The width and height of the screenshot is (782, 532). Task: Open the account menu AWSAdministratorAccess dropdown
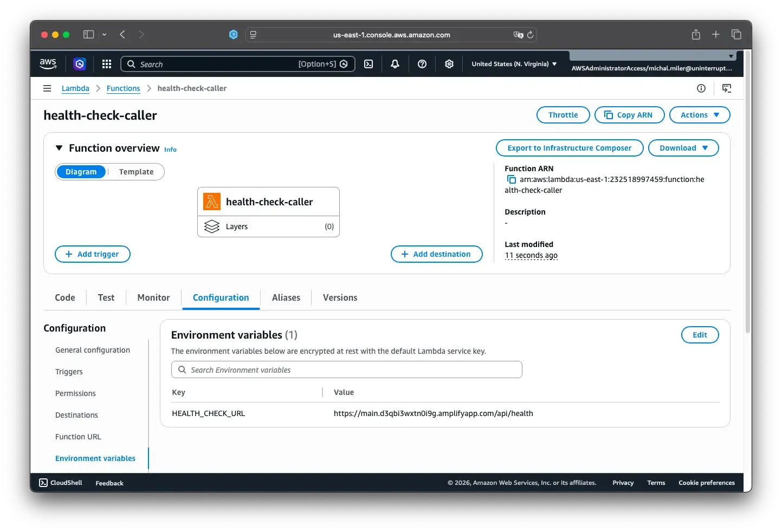652,63
